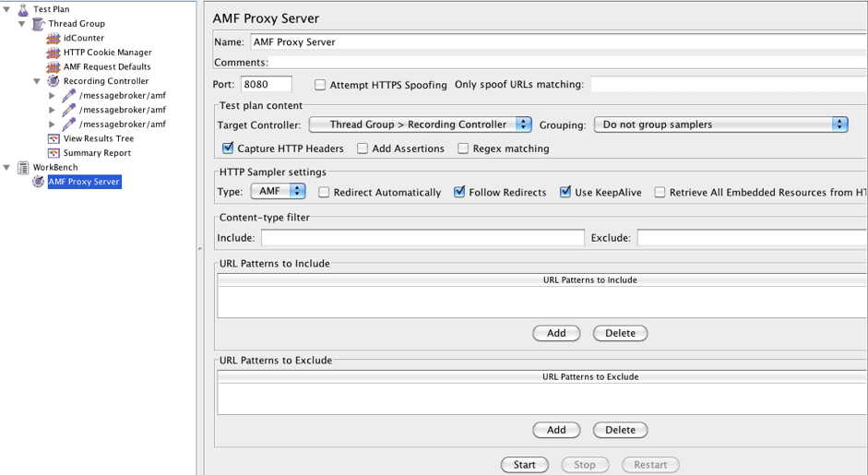Select HTTP Cookie Manager in tree
The image size is (868, 475).
coord(107,53)
